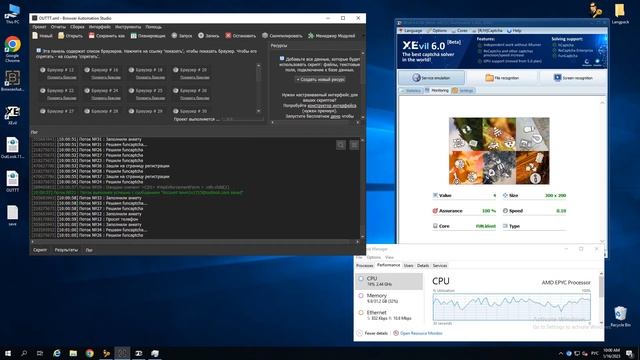The height and width of the screenshot is (360, 640).
Task: Open the Details tab in Task Manager
Action: pyautogui.click(x=423, y=266)
